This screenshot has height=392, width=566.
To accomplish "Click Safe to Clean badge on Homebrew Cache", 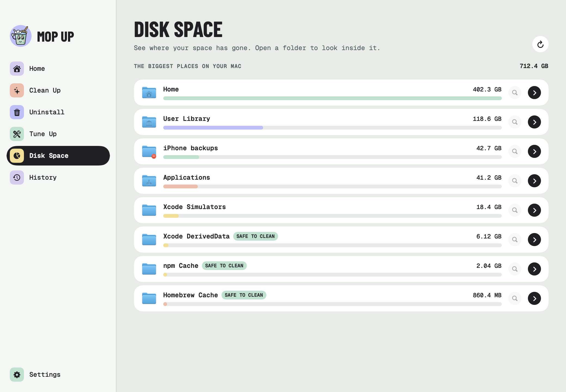I will (244, 295).
